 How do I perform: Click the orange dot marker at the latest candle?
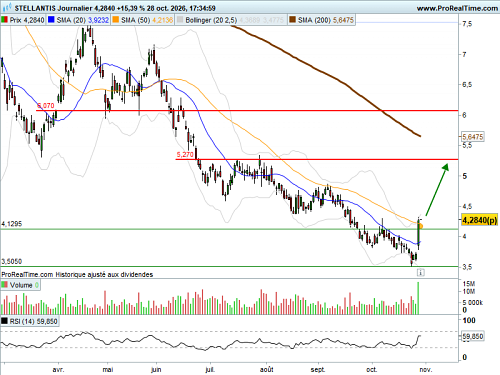click(x=420, y=226)
